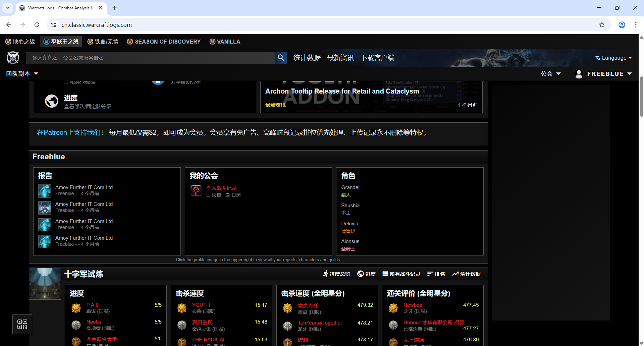Expand the 团队副本 raids dropdown
Screen dimensions: 644x346
point(22,74)
